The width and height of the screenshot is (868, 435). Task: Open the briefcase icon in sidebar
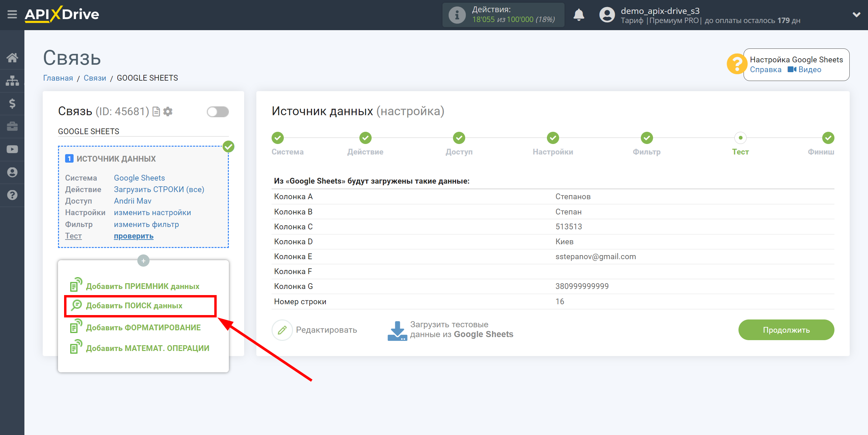tap(12, 126)
